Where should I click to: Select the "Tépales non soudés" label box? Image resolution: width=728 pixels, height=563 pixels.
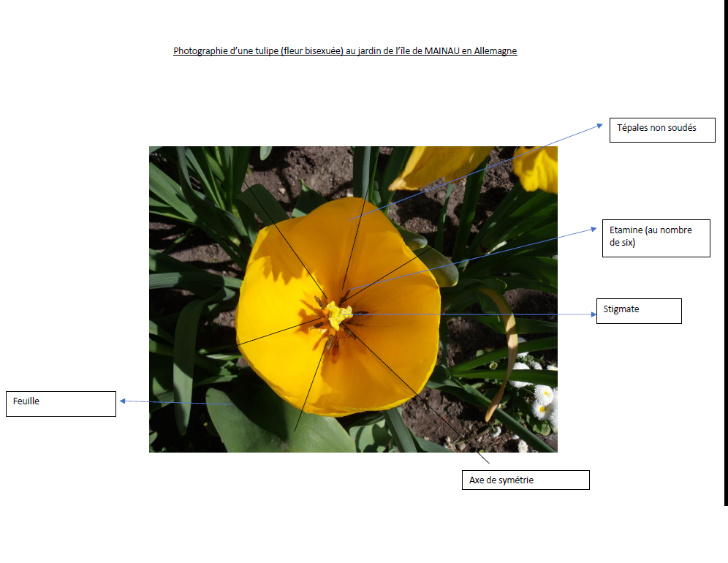tap(661, 129)
